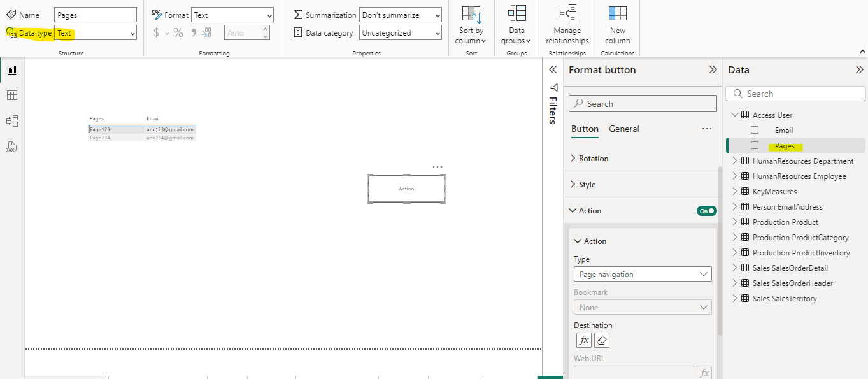The width and height of the screenshot is (868, 379).
Task: Apply thousands separator comma icon
Action: tap(194, 32)
